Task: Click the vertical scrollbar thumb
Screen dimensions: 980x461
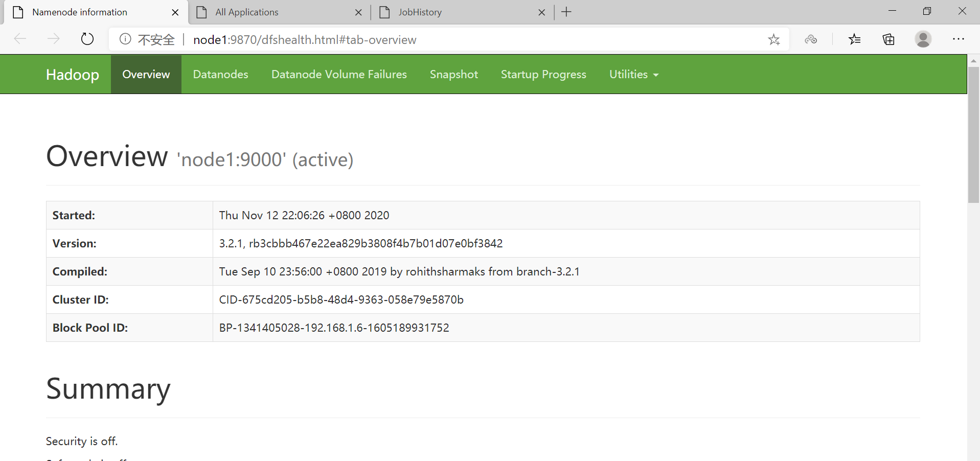Action: 973,134
